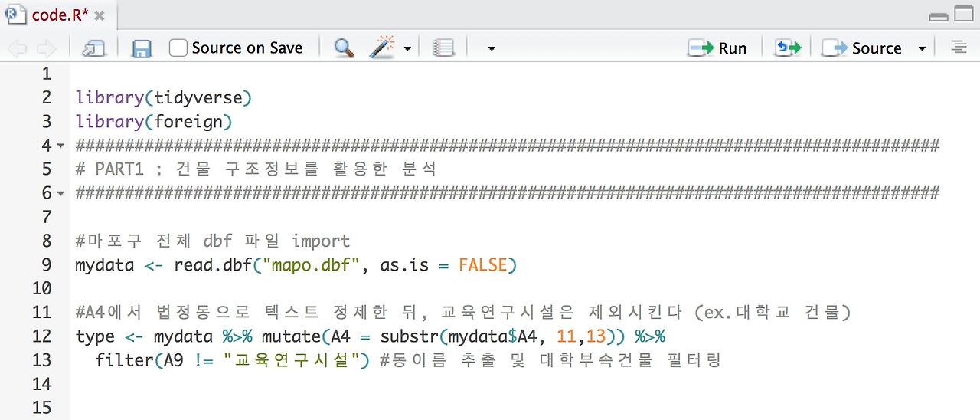Minimize the source pane
This screenshot has width=980, height=420.
(x=938, y=15)
